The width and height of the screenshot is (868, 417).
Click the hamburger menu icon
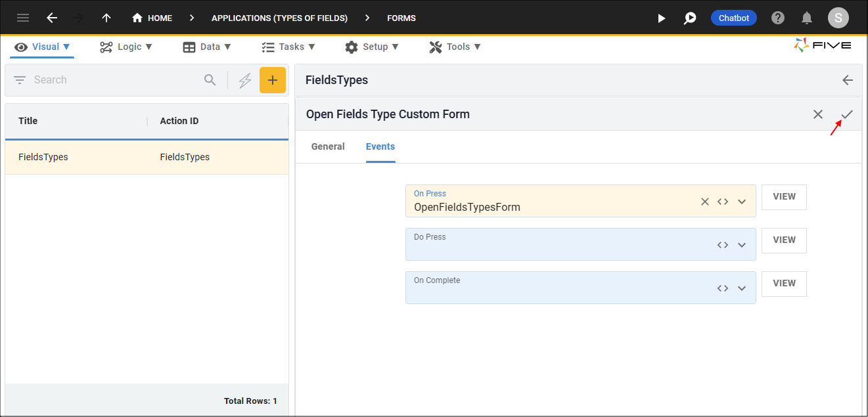[23, 18]
